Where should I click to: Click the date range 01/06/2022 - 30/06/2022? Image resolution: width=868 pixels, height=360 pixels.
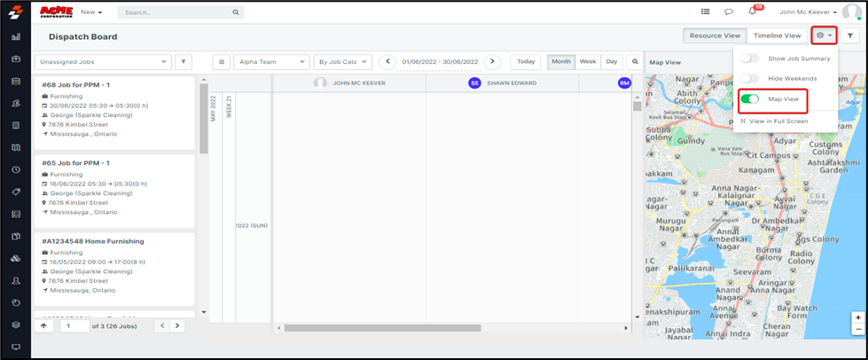440,62
